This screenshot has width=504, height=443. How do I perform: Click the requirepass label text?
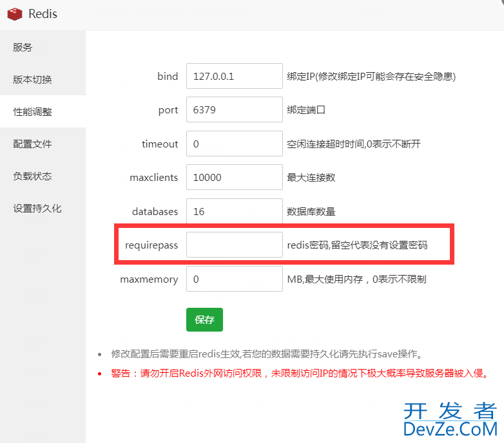tap(151, 245)
